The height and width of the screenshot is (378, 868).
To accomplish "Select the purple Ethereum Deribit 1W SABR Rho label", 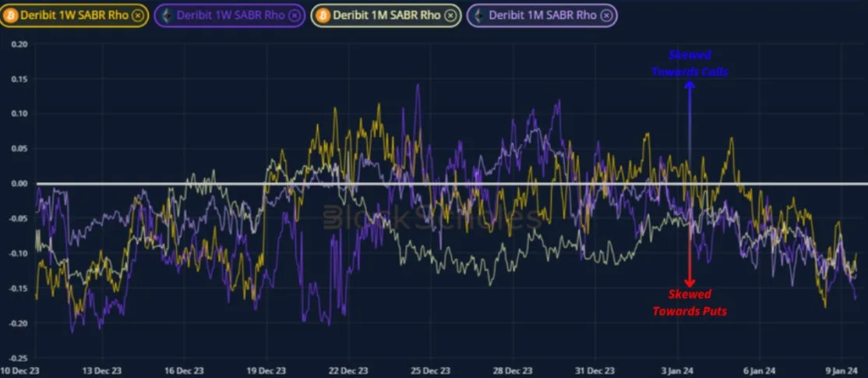I will click(231, 16).
